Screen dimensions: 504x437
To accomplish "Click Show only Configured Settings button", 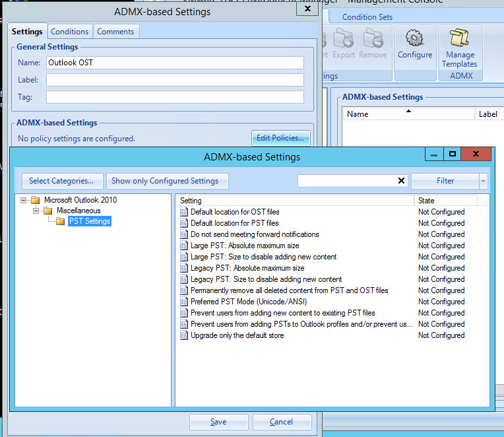I will click(167, 181).
